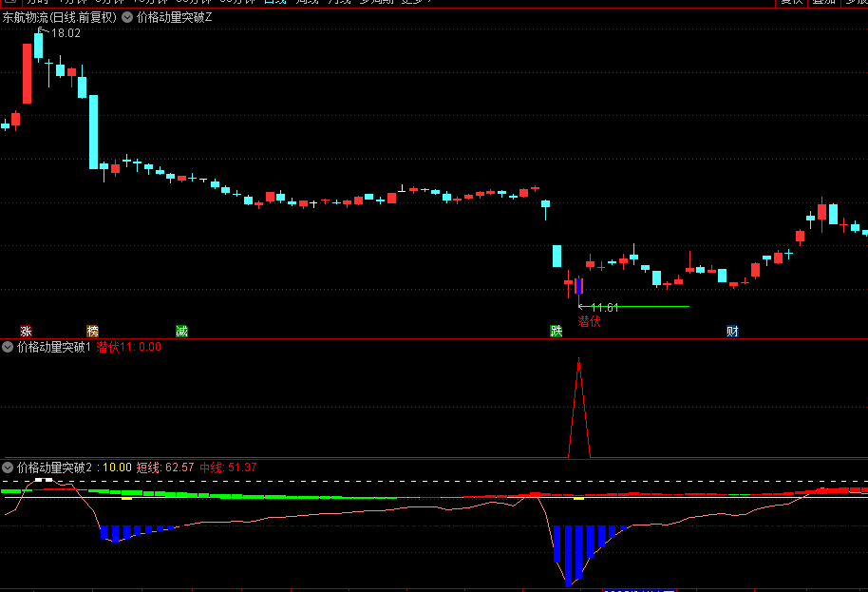Expand the 价格动量突破1 indicator panel menu arrow
The height and width of the screenshot is (592, 868).
pos(8,347)
